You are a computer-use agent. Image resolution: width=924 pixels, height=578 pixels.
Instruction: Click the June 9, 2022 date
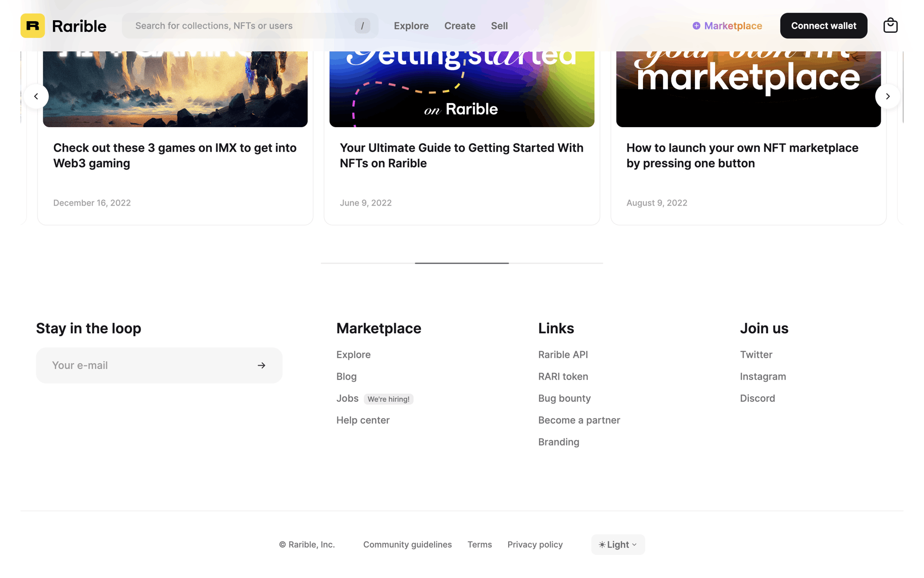[366, 203]
